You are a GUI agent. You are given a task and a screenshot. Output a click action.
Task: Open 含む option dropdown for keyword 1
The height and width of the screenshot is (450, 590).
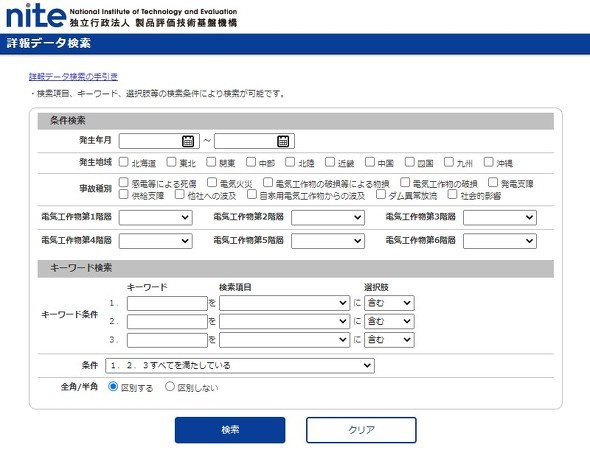point(389,303)
